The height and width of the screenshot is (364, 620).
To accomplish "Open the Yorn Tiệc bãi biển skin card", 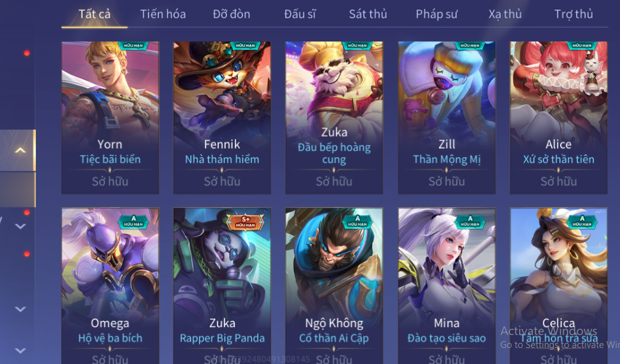I will tap(110, 118).
